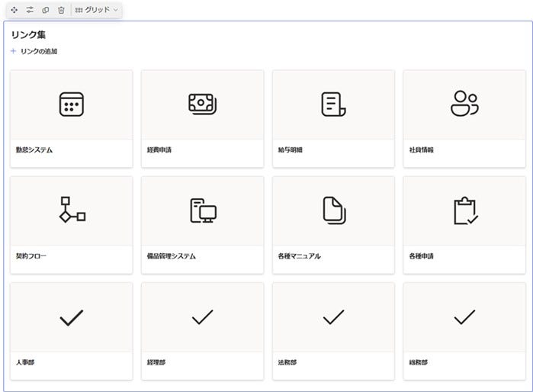This screenshot has height=392, width=533.
Task: Click the computer icon for 備品管理システム
Action: [x=203, y=210]
